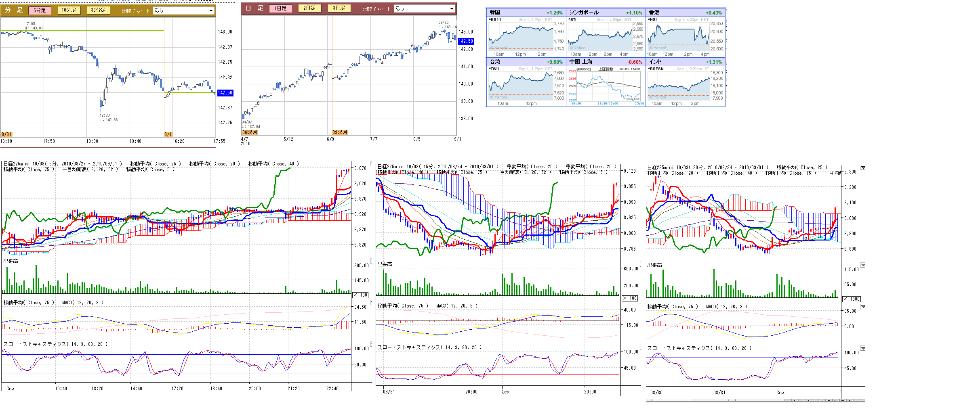Open 30-minute stochastics panel menu arrow
Screen dimensions: 980x410
click(863, 348)
